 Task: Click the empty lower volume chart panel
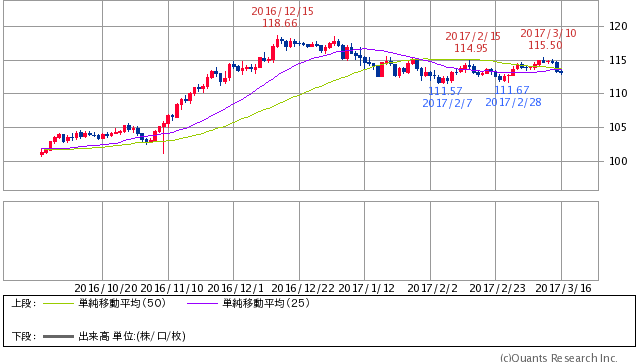click(x=301, y=241)
